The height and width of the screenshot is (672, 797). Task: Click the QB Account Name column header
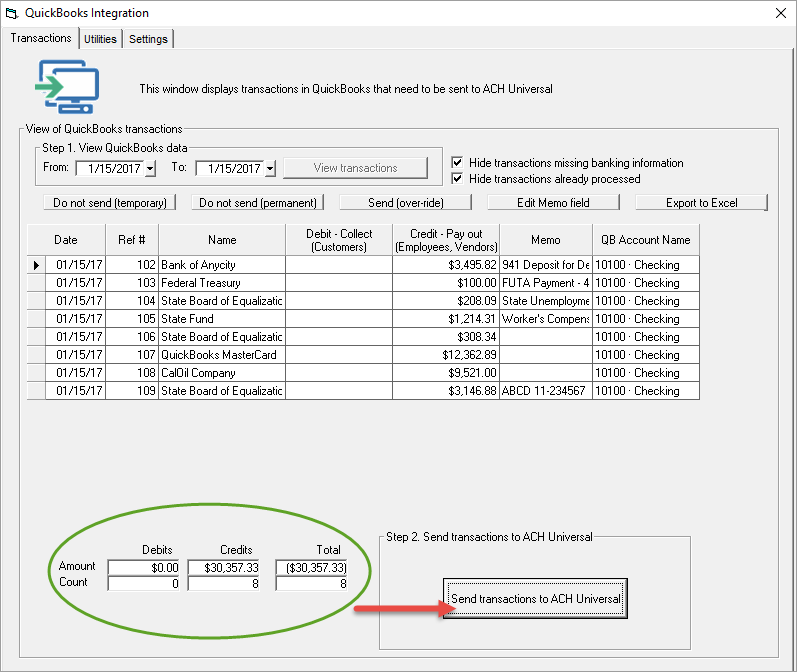click(646, 240)
